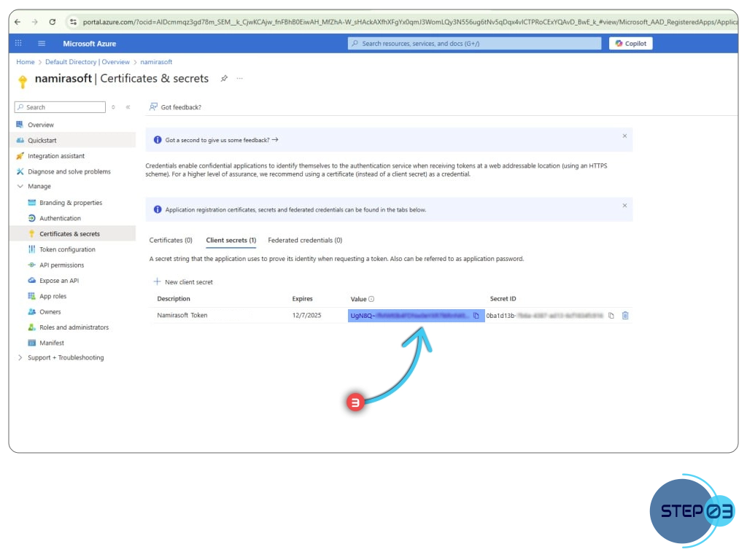
Task: Open the Azure portal hamburger menu
Action: [x=42, y=44]
